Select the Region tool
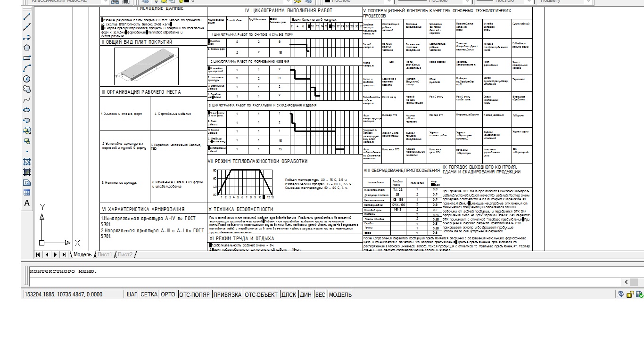Viewport: 644px width, 343px height. [27, 182]
